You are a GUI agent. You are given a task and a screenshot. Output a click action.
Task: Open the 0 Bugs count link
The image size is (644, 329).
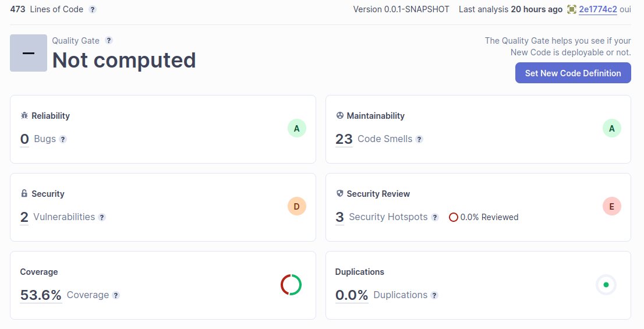[24, 139]
